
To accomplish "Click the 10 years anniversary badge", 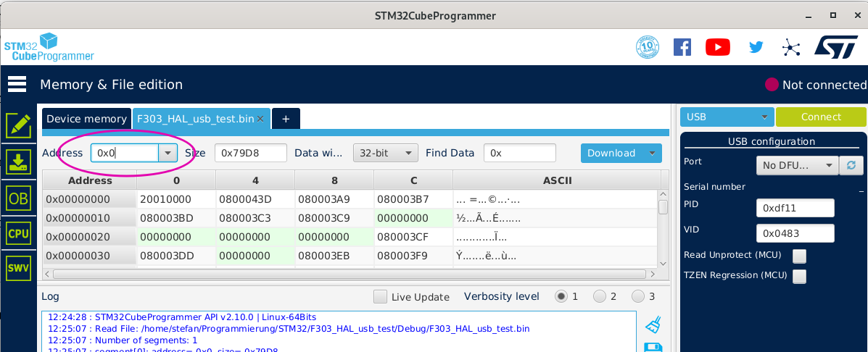I will point(647,47).
